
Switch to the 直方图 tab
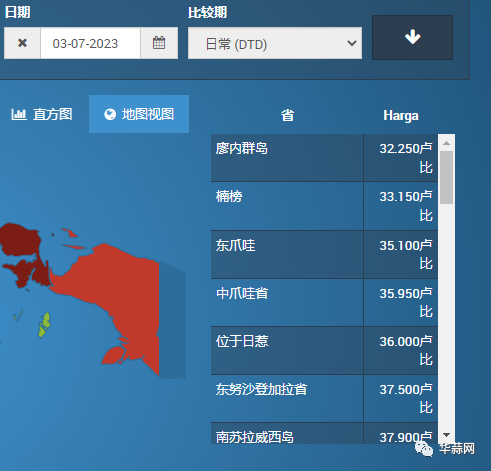point(42,114)
